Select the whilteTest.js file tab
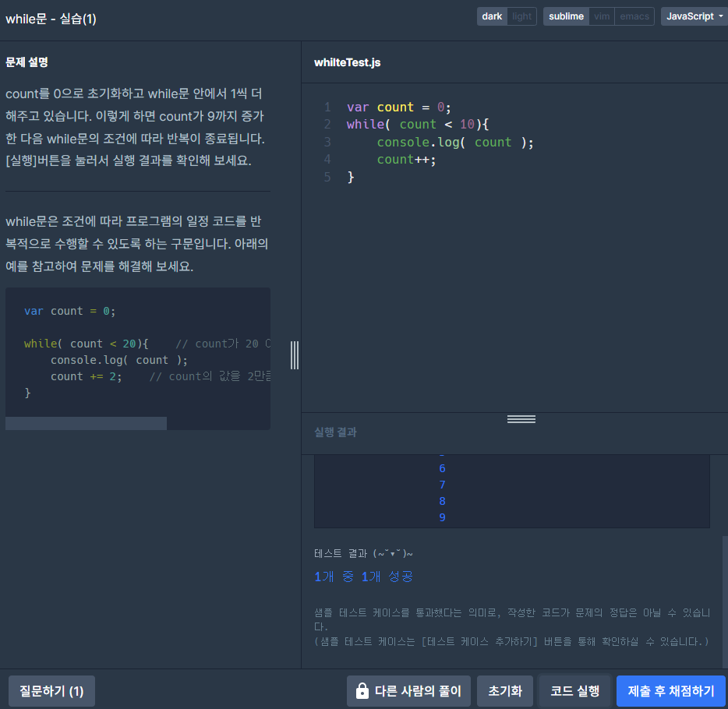The width and height of the screenshot is (728, 709). (348, 62)
